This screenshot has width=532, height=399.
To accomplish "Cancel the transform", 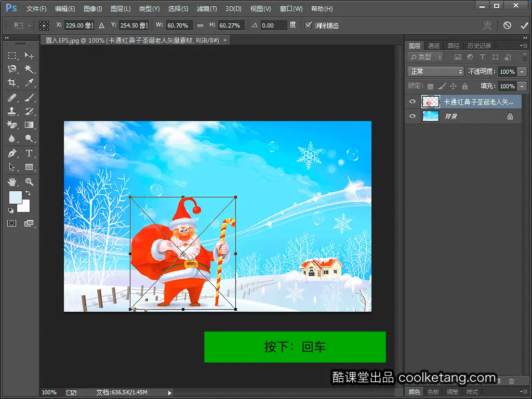I will (507, 25).
